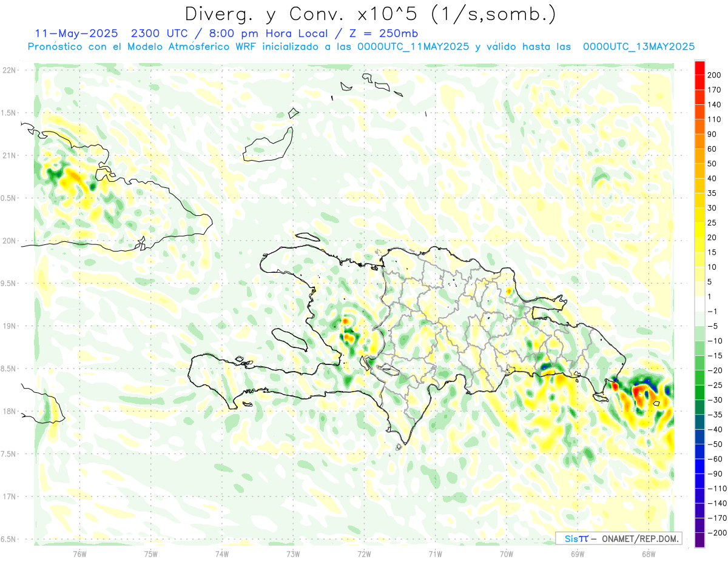This screenshot has height=562, width=728.
Task: Click the pale green swatch between -5 and -10
Action: tap(699, 333)
